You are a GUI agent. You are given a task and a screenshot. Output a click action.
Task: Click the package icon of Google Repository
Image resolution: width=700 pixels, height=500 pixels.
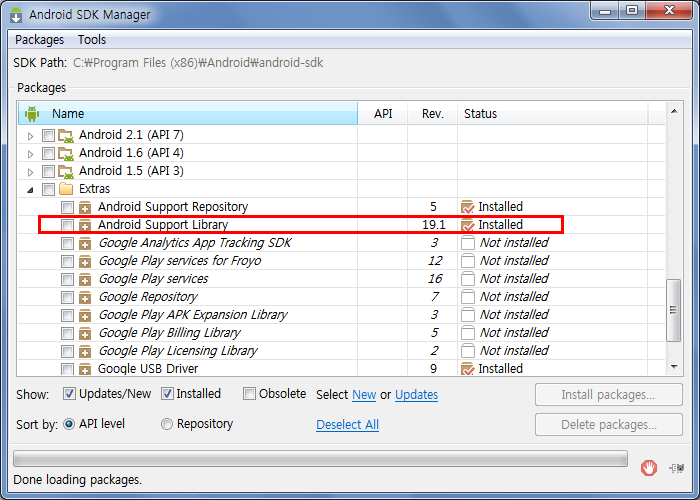tap(85, 297)
